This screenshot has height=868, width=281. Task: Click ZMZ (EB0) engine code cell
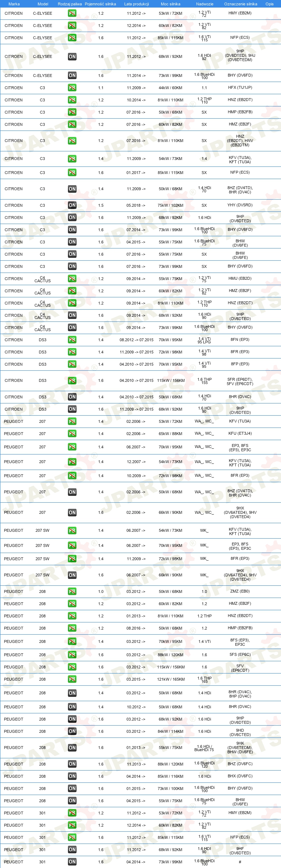pos(240,591)
